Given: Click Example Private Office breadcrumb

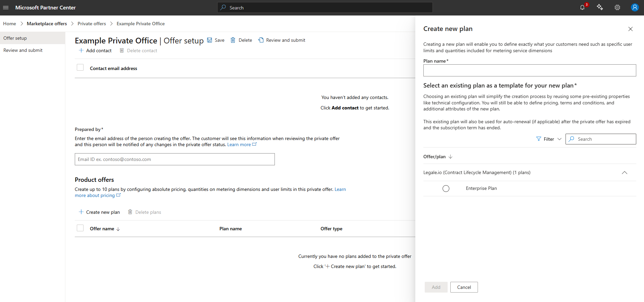Looking at the screenshot, I should tap(140, 24).
